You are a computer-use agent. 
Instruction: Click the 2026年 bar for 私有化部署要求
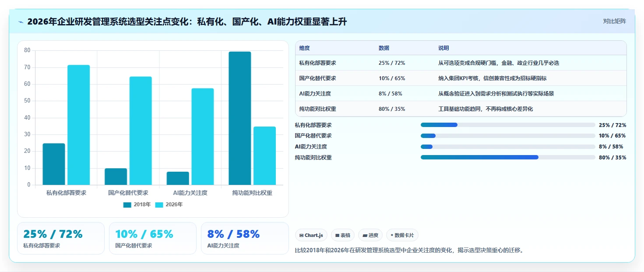click(x=78, y=125)
